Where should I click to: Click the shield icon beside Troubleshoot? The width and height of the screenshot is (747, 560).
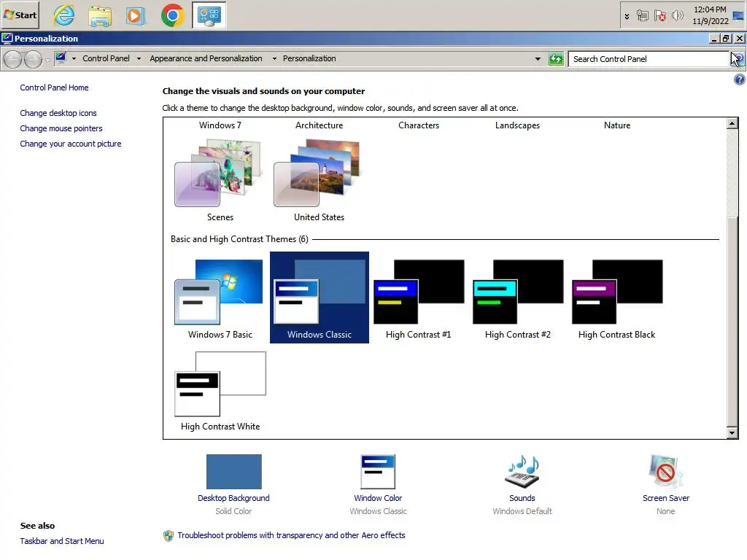[169, 536]
